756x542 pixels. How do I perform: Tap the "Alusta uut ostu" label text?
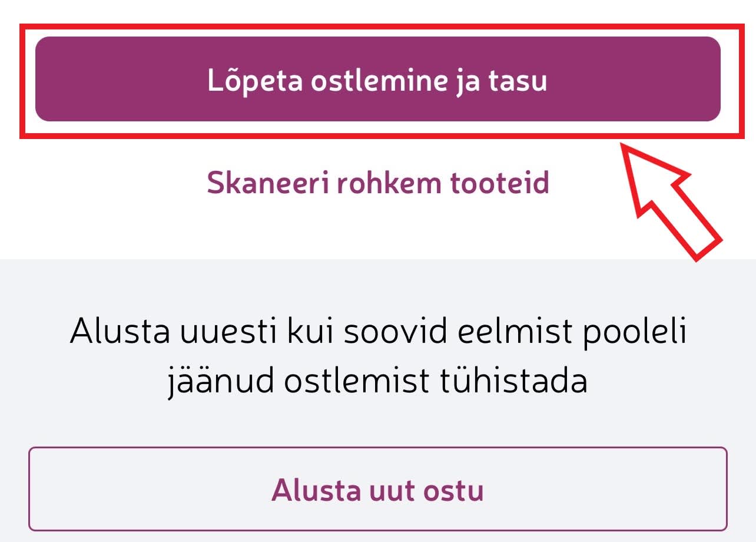pyautogui.click(x=377, y=490)
